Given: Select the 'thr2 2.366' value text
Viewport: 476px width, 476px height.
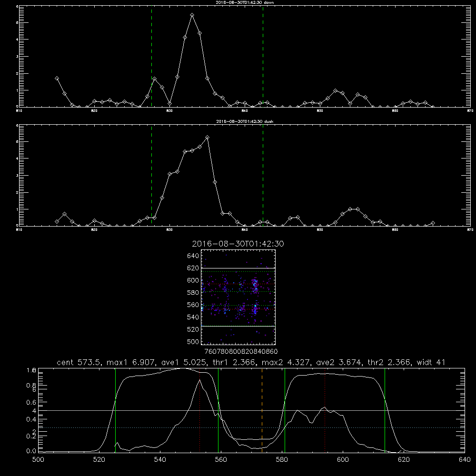Looking at the screenshot, I should coord(389,362).
